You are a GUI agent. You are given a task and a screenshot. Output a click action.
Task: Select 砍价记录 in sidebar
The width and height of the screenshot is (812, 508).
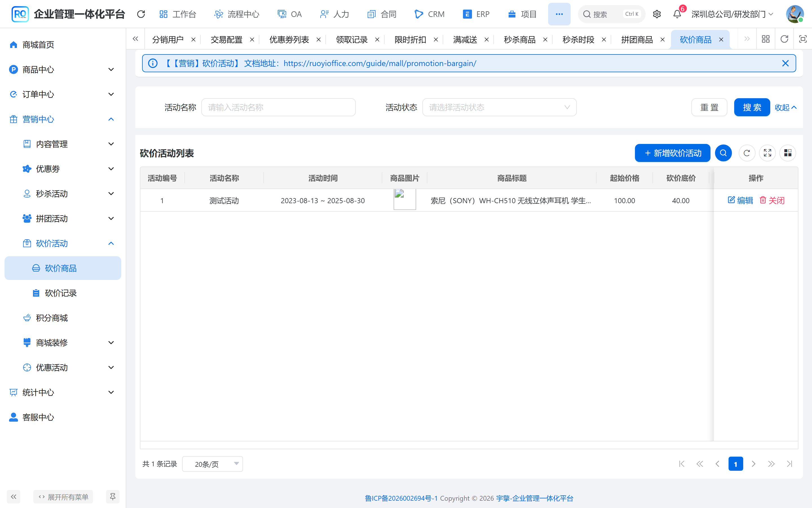click(x=63, y=293)
